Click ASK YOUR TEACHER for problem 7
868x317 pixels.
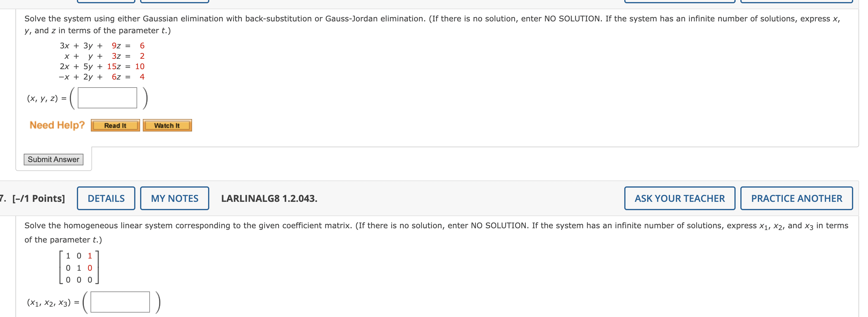pyautogui.click(x=679, y=198)
